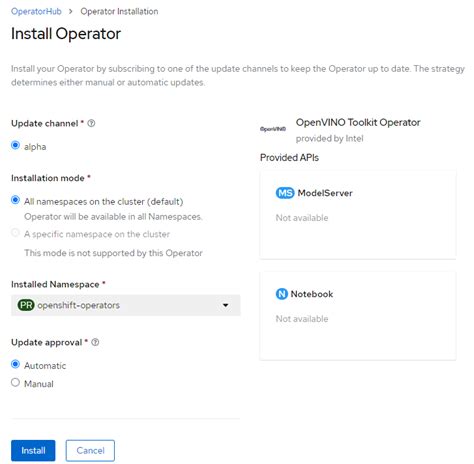Viewport: 474px width, 464px height.
Task: Click the Cancel button
Action: pos(90,451)
